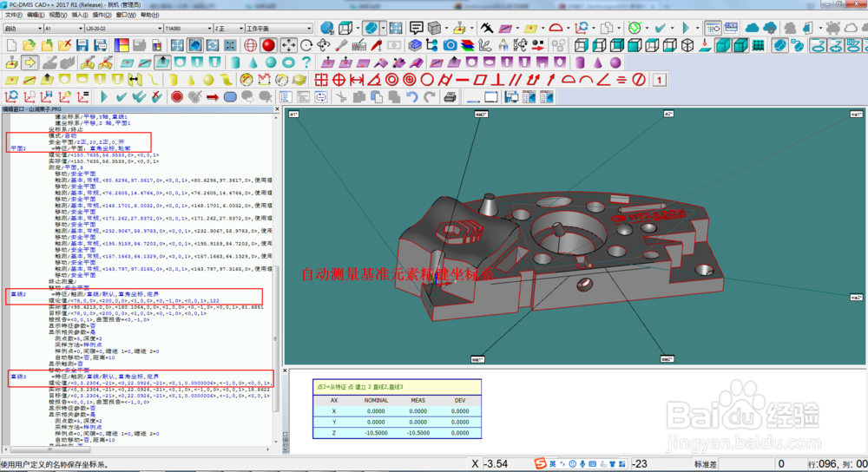Toggle the transparent shaded cube view
Screen dimensions: 868x472
pos(740,45)
